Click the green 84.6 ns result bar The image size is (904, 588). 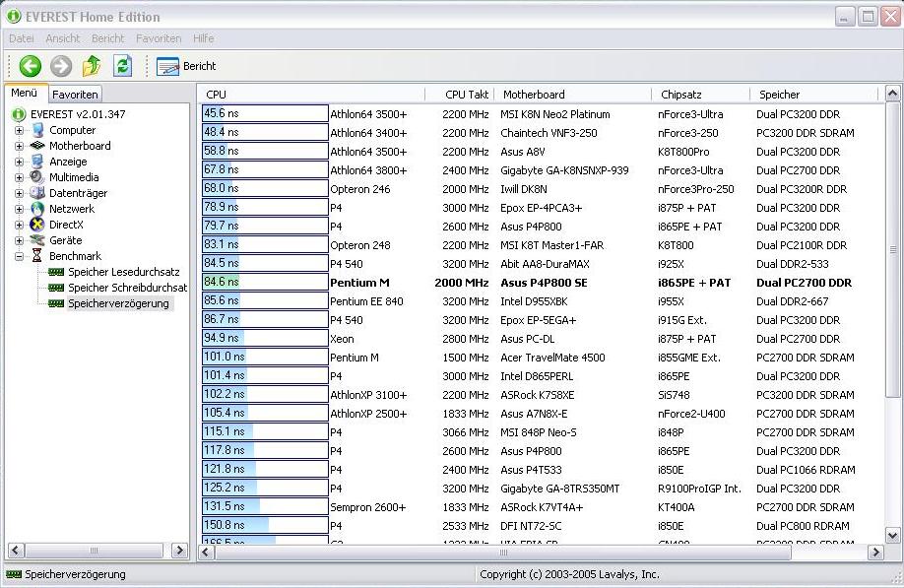[265, 282]
